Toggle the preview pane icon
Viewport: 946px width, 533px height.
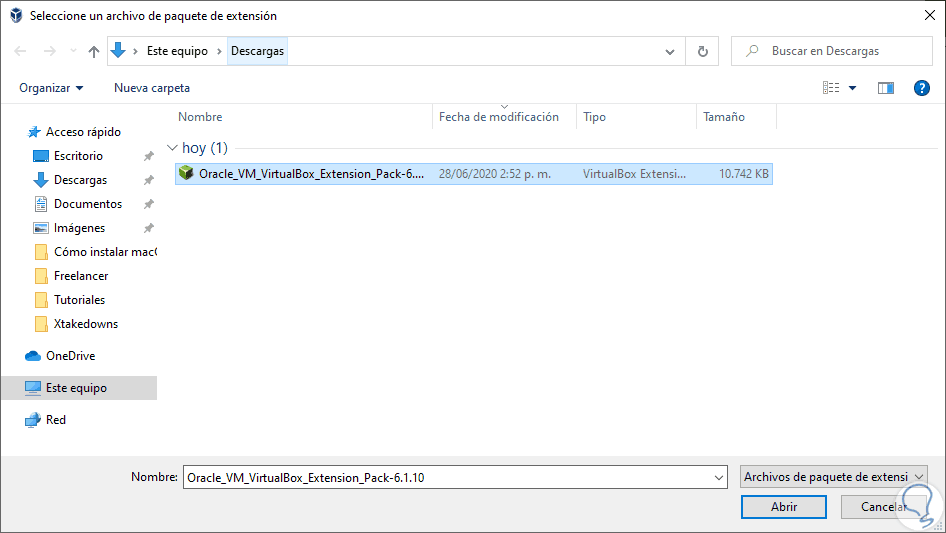pyautogui.click(x=886, y=88)
